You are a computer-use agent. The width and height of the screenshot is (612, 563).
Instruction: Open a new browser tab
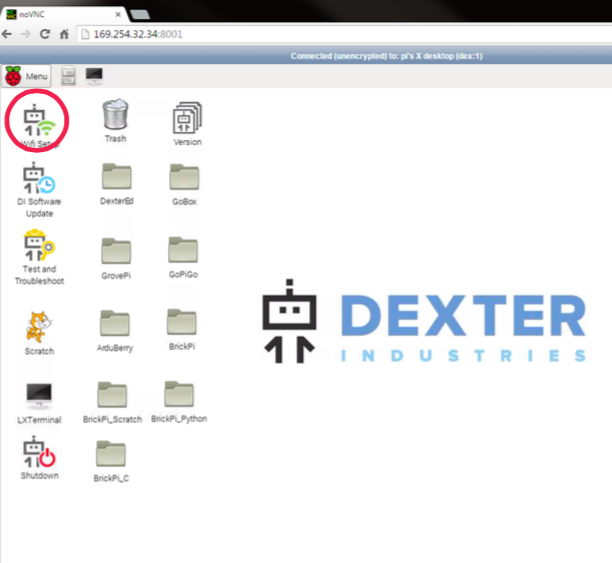pyautogui.click(x=140, y=15)
